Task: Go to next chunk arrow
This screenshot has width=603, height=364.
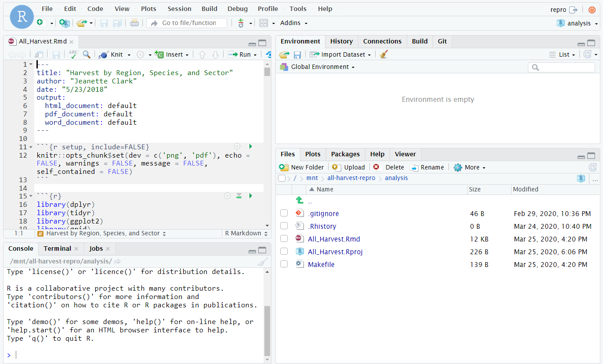Action: [x=215, y=54]
